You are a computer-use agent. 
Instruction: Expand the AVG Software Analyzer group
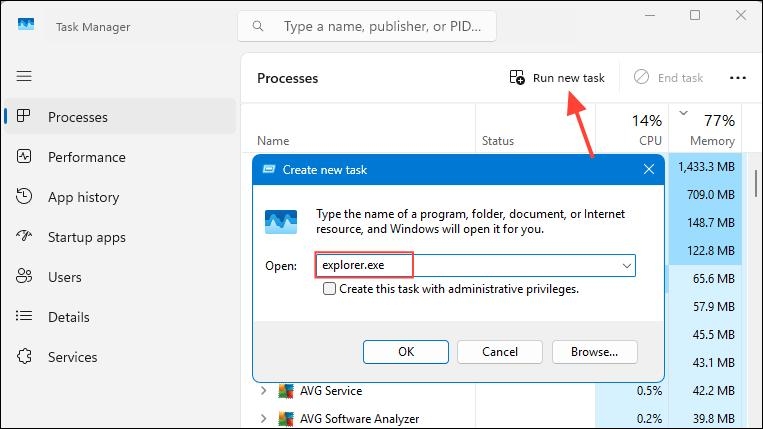click(263, 418)
